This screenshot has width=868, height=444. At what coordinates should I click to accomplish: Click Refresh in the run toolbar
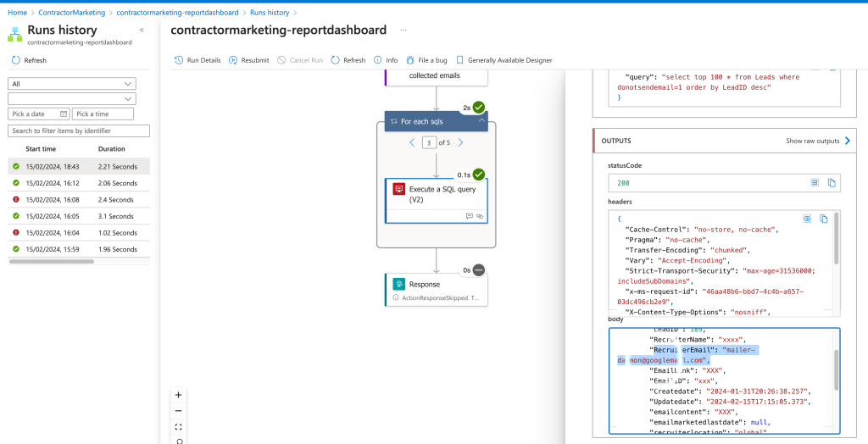(348, 60)
